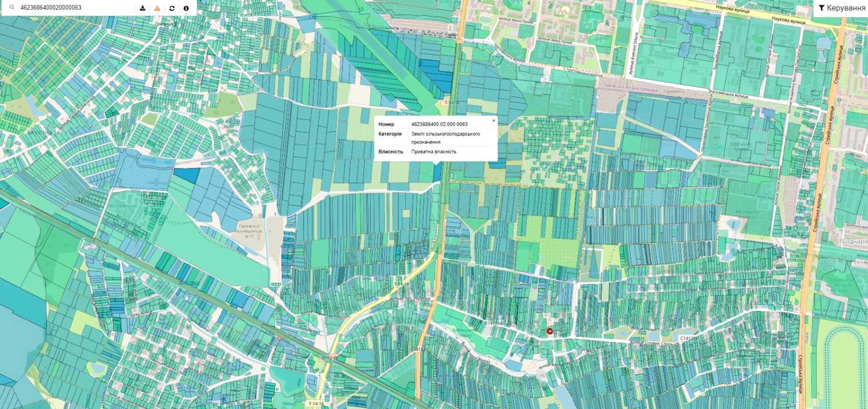Open the info icon in the toolbar
Viewport: 868px width, 409px height.
click(x=186, y=8)
